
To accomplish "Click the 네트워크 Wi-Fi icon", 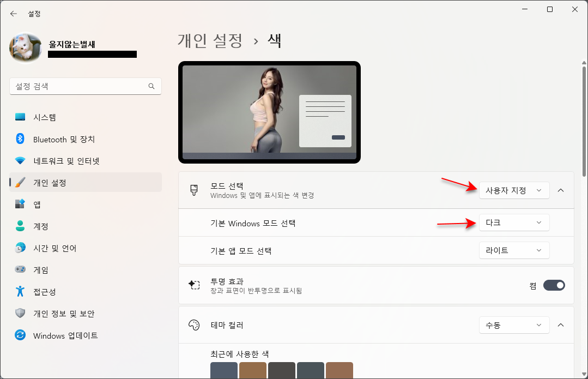I will tap(20, 161).
